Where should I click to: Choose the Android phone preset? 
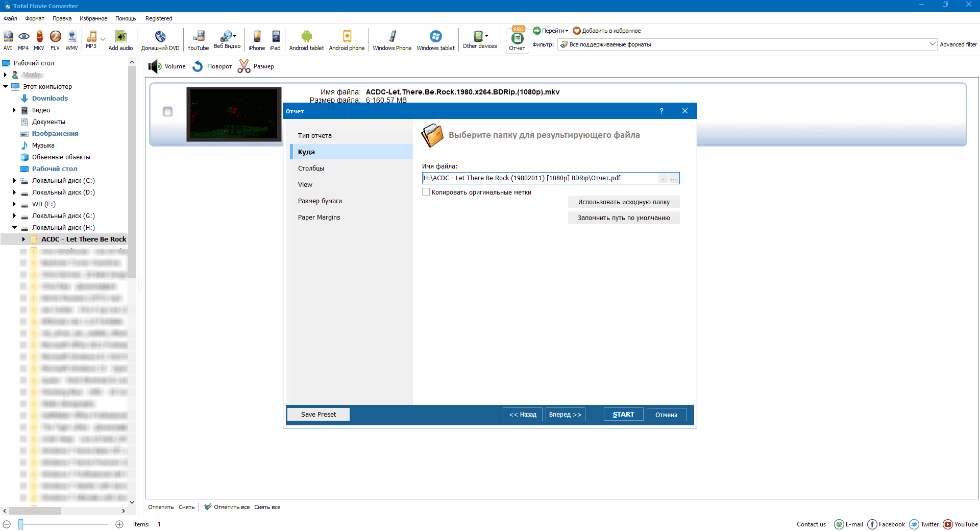[347, 40]
